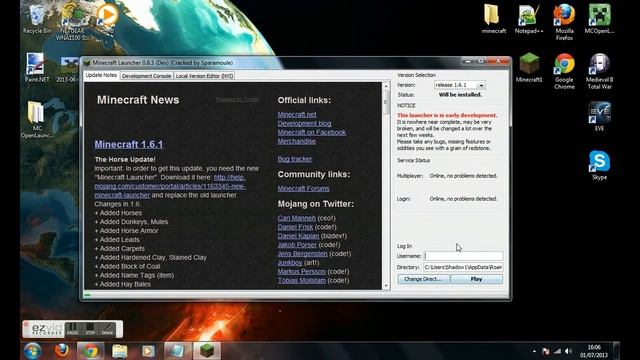This screenshot has width=640, height=360.
Task: Open the Development blog link
Action: 304,123
